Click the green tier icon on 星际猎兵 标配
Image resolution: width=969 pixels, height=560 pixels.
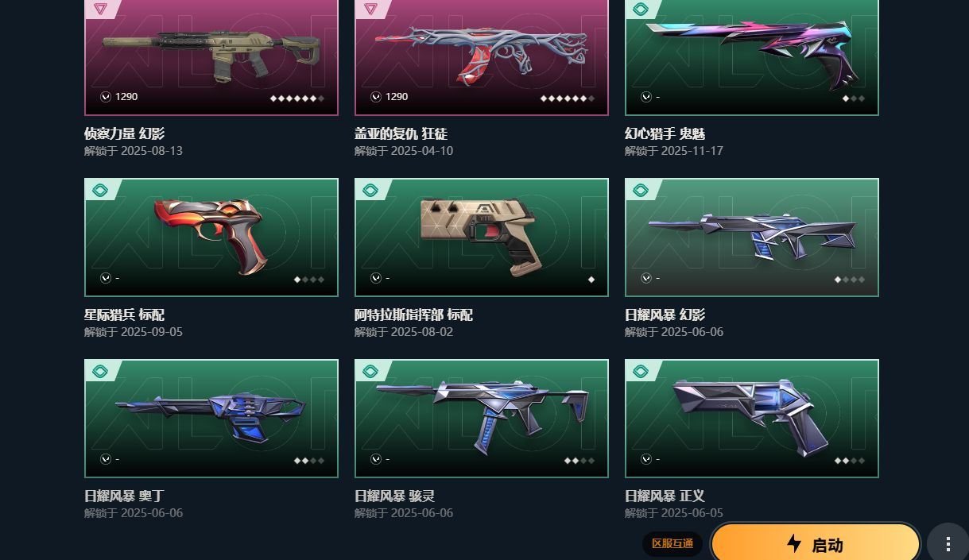(x=100, y=191)
